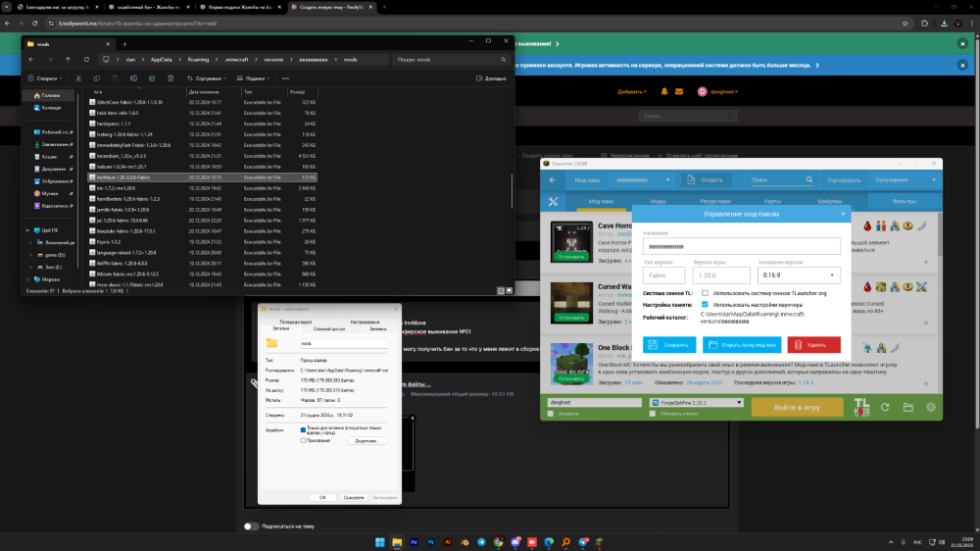Image resolution: width=980 pixels, height=551 pixels.
Task: Switch Explorer to large icons view button
Action: point(509,291)
